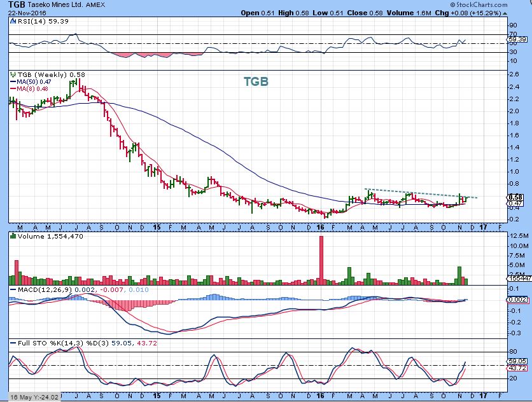Click the large teal TGB chart annotation
The height and width of the screenshot is (402, 532).
(256, 82)
